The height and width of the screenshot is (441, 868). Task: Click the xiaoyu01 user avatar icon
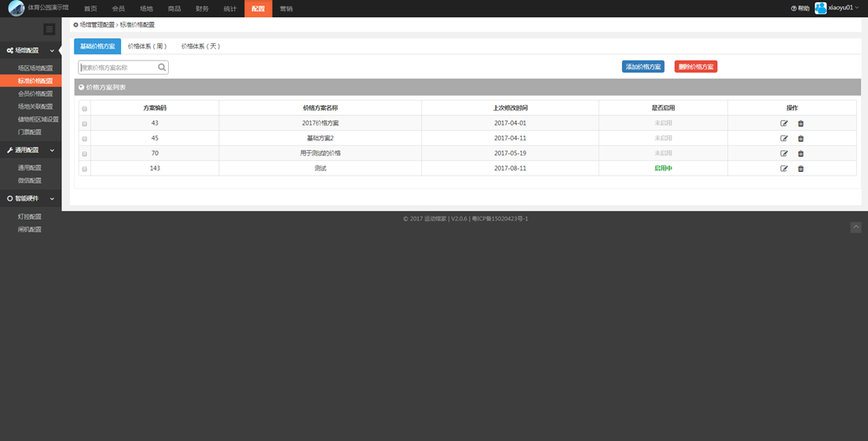[x=820, y=8]
